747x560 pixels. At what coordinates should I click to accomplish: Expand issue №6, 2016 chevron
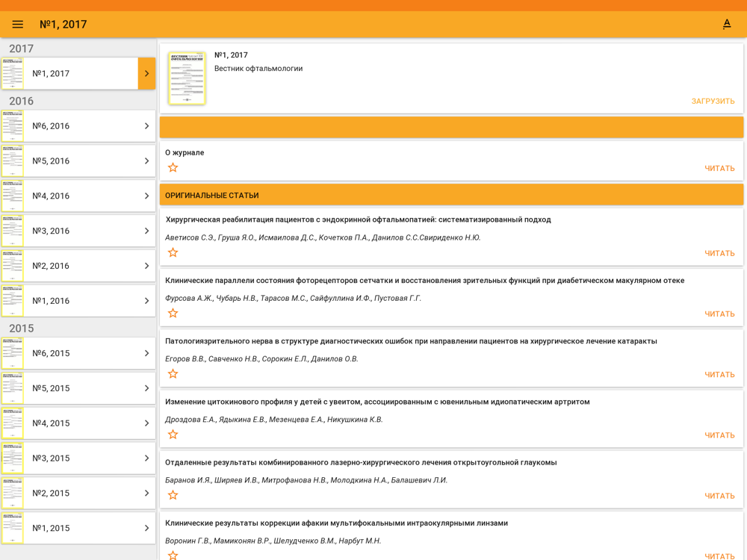click(x=146, y=125)
